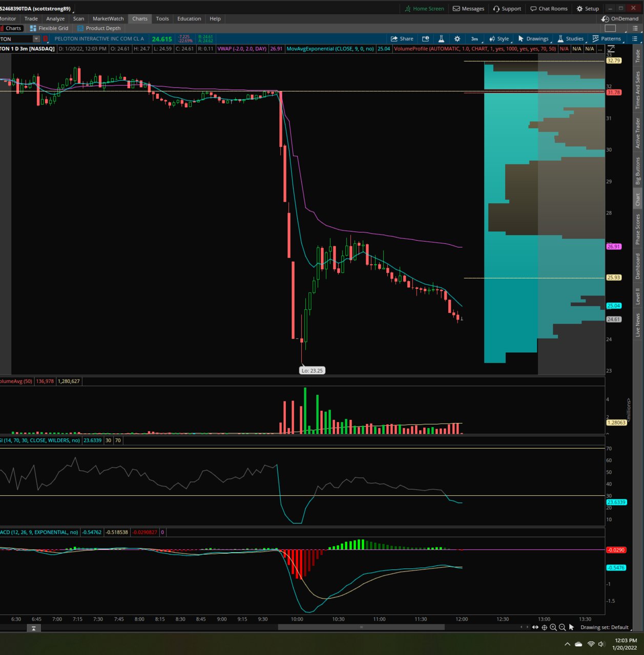Open the symbol selector dropdown arrow

[36, 39]
